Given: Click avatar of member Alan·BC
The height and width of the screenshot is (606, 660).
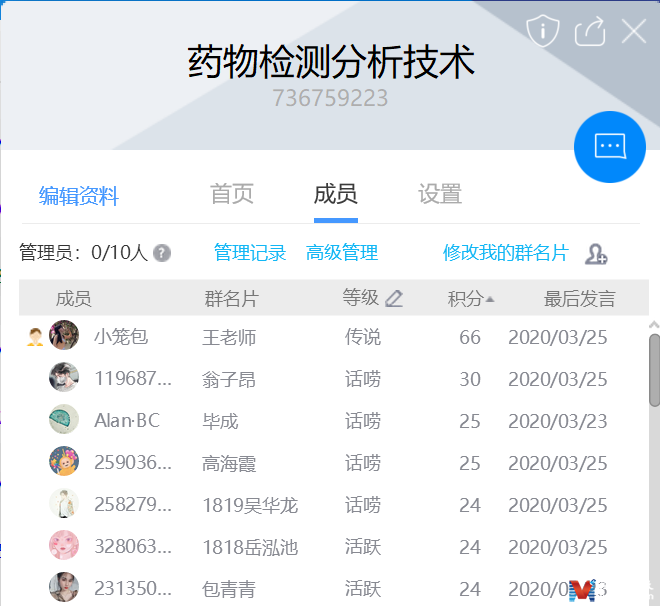Looking at the screenshot, I should (x=64, y=421).
